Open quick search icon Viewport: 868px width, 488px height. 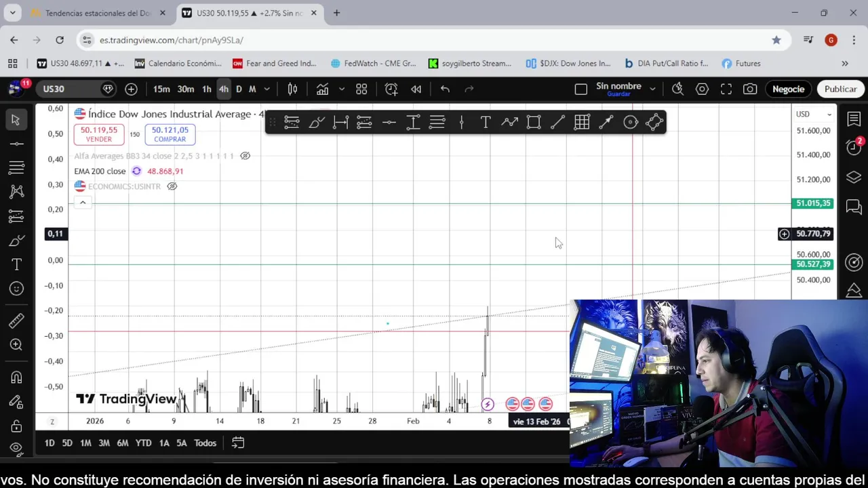677,89
